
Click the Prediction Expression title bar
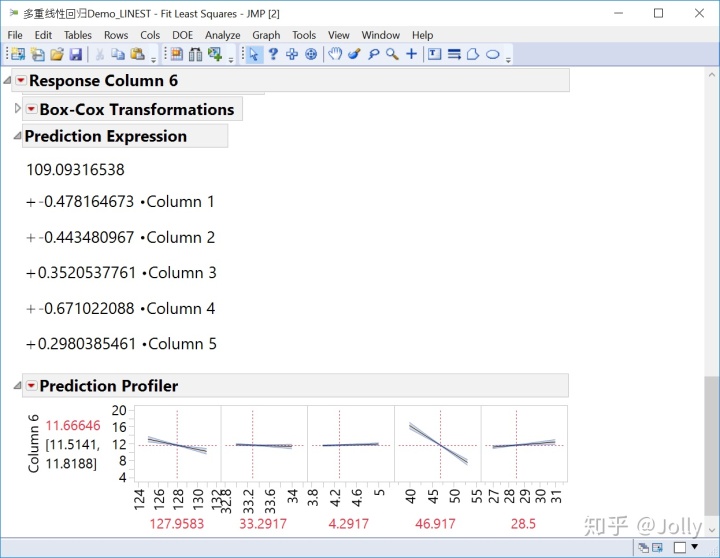125,136
